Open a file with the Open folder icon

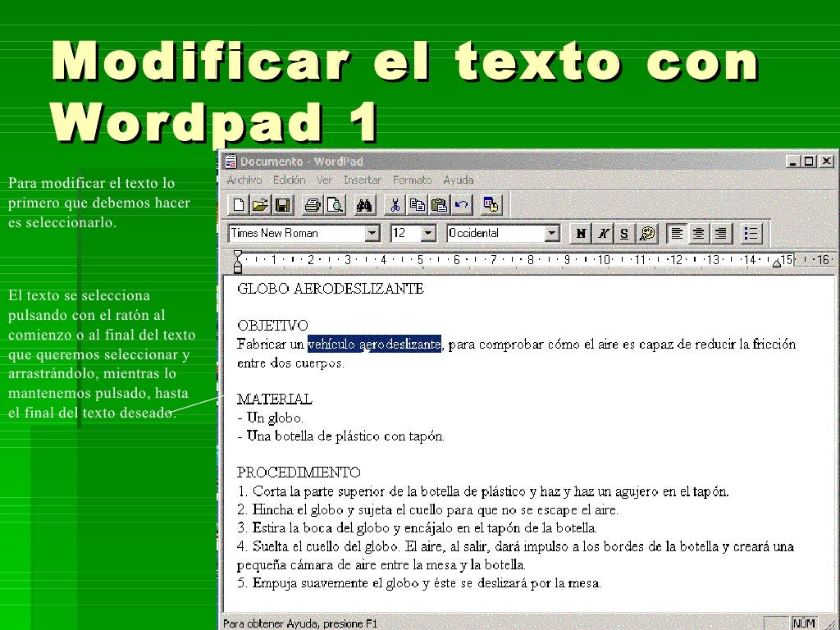tap(260, 204)
